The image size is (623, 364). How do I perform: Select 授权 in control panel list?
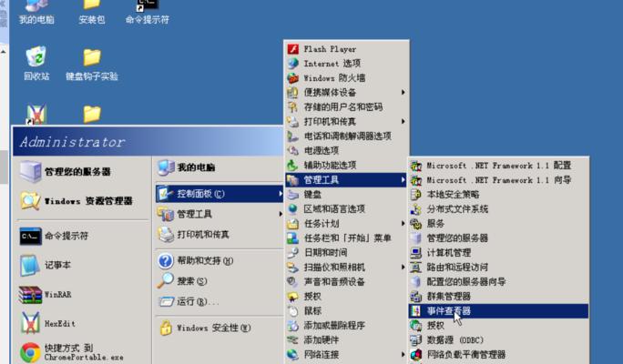coord(346,296)
